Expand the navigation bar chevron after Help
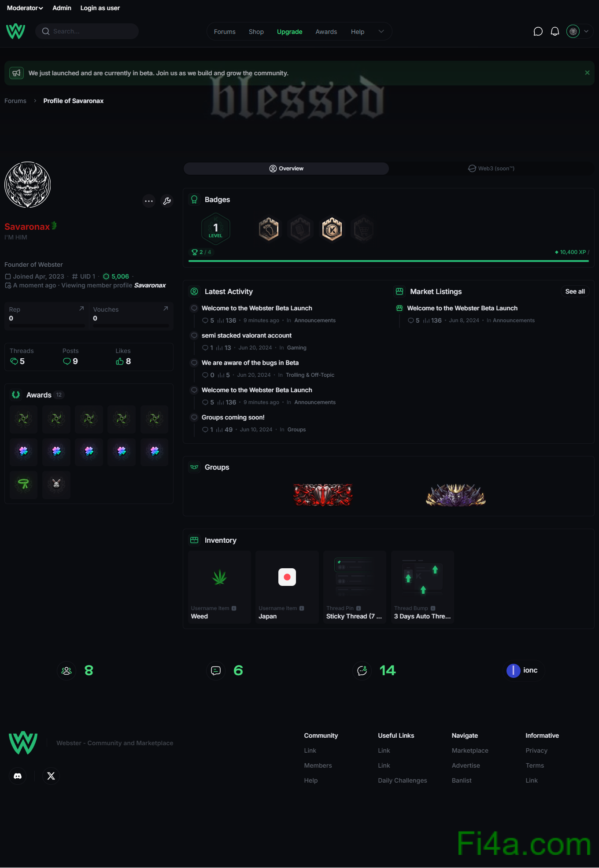The width and height of the screenshot is (599, 868). pos(381,31)
